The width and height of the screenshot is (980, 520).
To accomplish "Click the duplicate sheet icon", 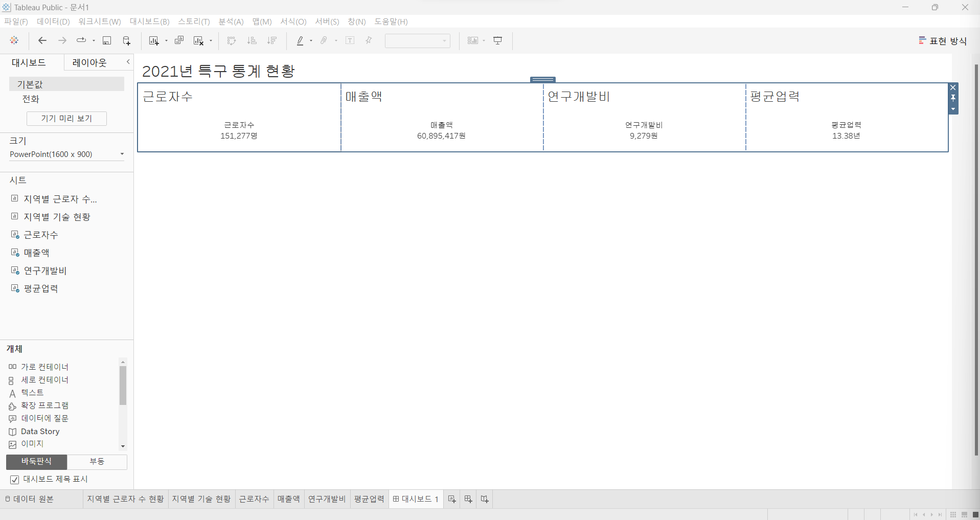I will [179, 40].
